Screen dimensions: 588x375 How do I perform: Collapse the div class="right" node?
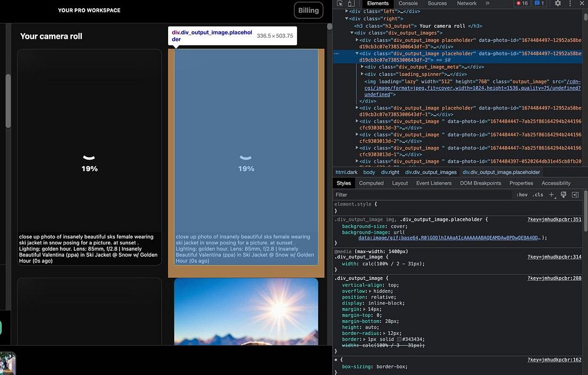coord(346,19)
